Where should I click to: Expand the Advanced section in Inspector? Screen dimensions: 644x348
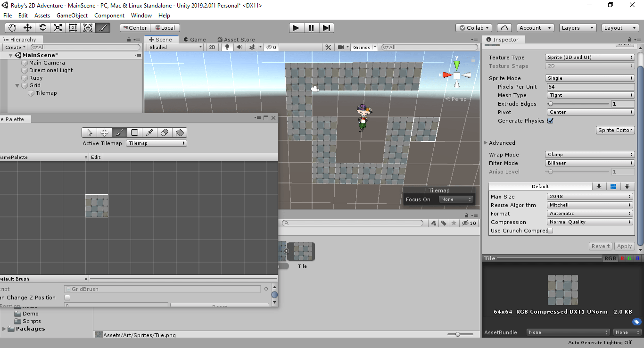tap(486, 143)
